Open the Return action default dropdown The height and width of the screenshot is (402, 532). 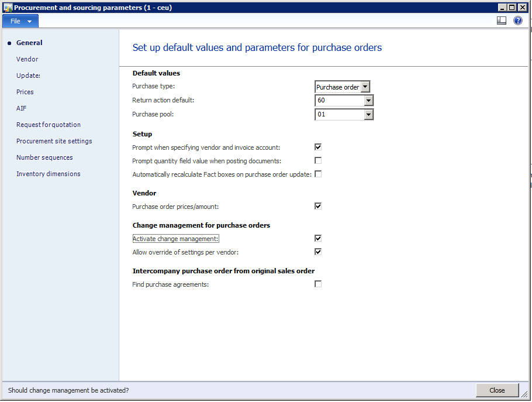368,101
